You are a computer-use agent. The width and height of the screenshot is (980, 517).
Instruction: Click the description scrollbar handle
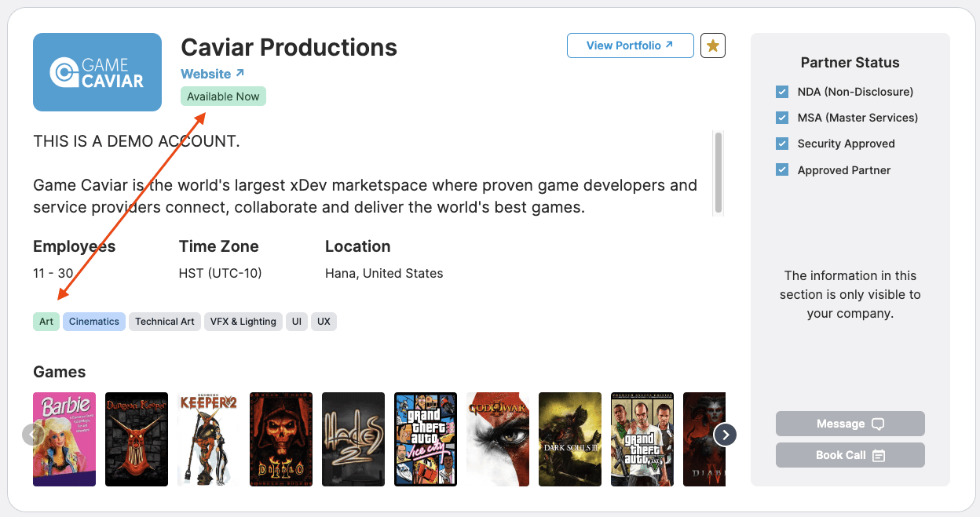click(x=718, y=172)
